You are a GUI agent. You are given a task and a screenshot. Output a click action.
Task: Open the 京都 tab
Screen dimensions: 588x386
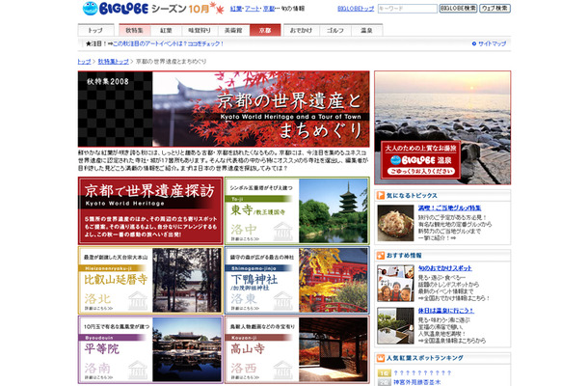[265, 31]
